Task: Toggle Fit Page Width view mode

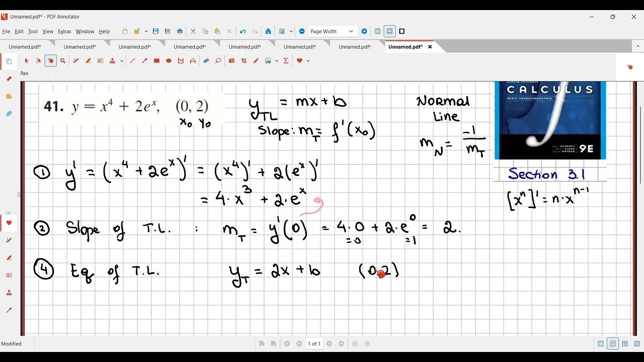Action: 389,31
